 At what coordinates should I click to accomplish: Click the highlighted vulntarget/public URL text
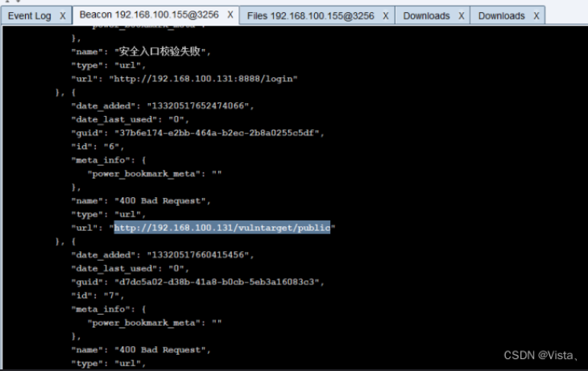click(222, 228)
